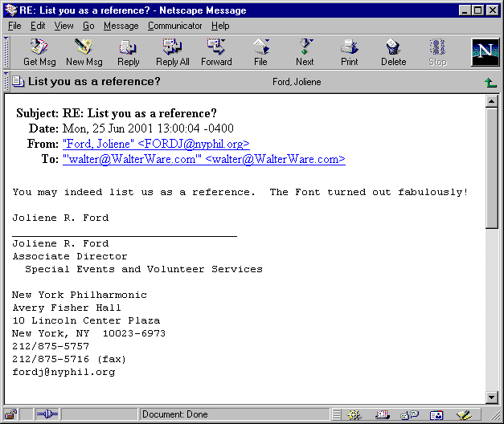The height and width of the screenshot is (424, 504).
Task: Click the 'fordj@nyphil.org' signature text
Action: pos(64,372)
